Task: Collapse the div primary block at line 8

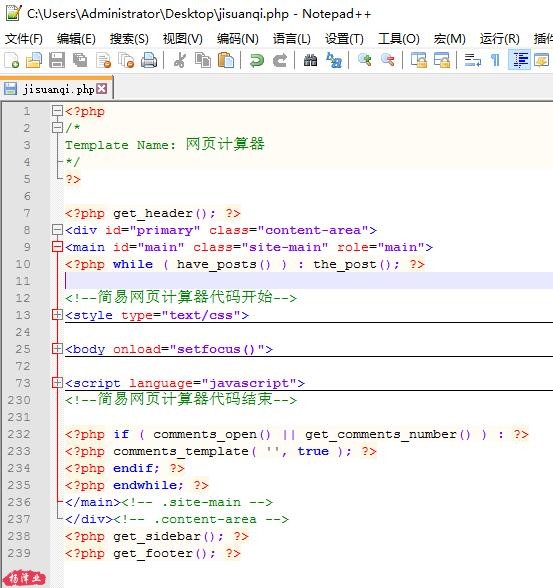Action: (57, 230)
